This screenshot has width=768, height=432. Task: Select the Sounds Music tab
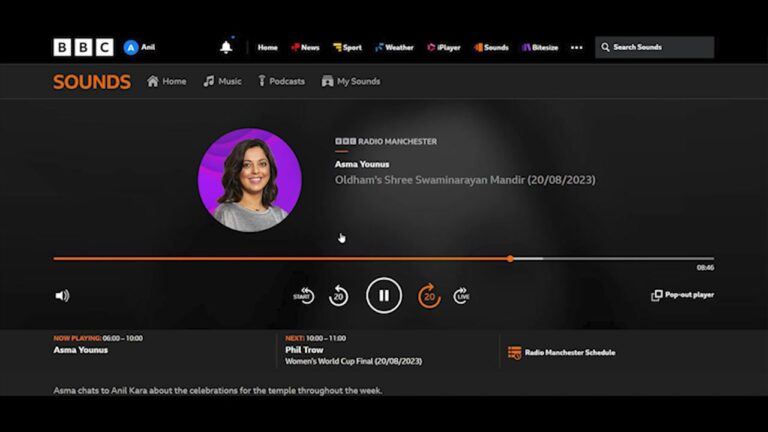tap(222, 81)
